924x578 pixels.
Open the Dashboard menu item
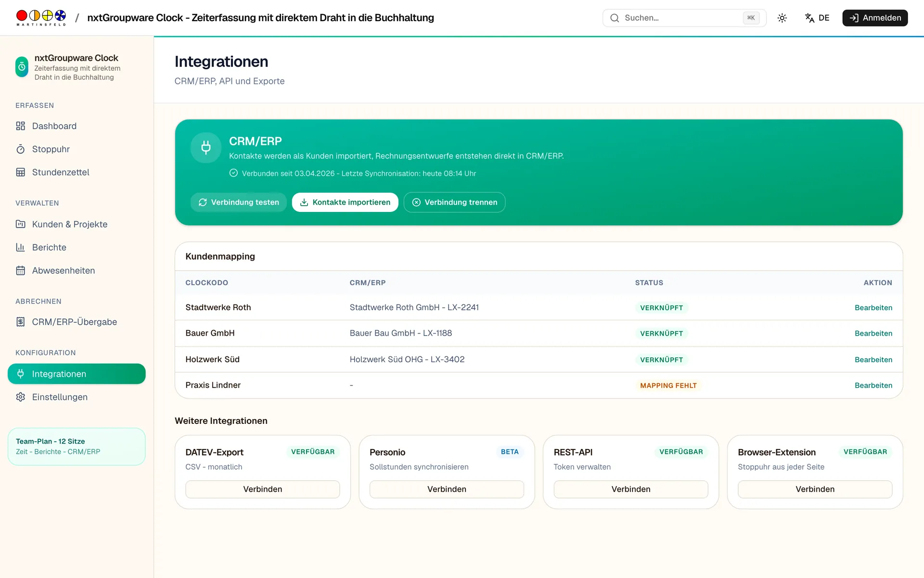coord(77,126)
